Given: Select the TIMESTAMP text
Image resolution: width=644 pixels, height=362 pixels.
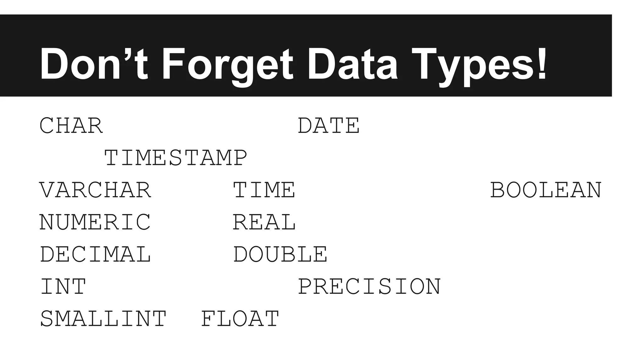Looking at the screenshot, I should [175, 158].
